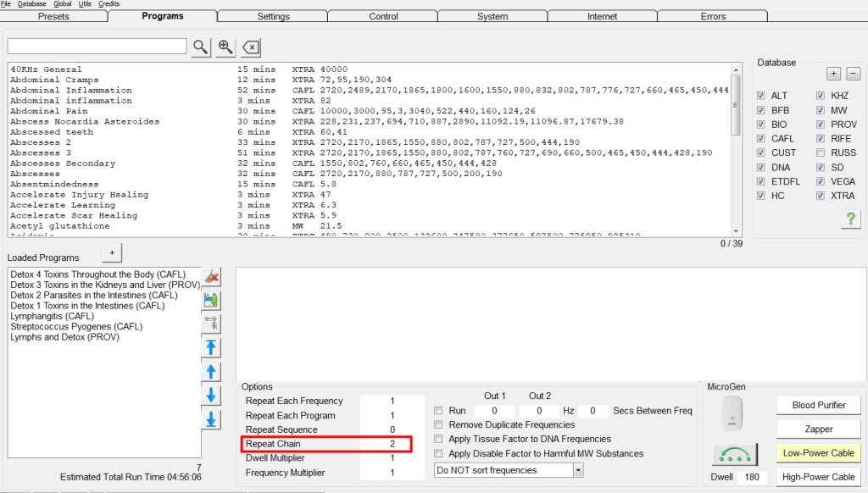Click the green save disk icon
Screen dimensions: 868x493
pos(212,300)
